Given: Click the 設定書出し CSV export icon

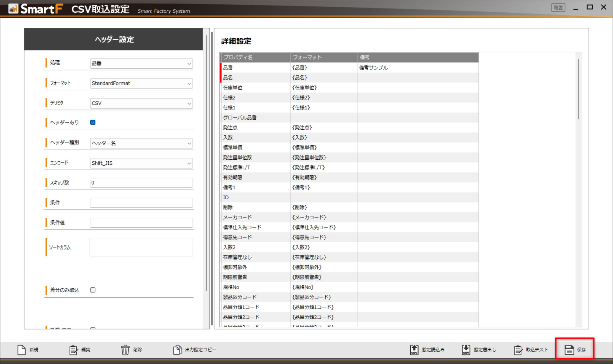Looking at the screenshot, I should coord(466,350).
